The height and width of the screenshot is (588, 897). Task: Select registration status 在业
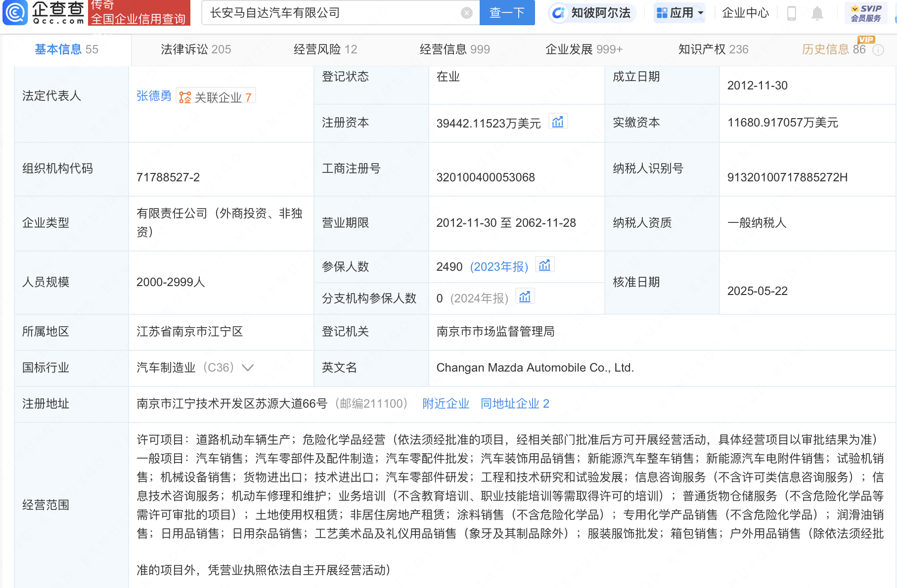click(x=448, y=77)
